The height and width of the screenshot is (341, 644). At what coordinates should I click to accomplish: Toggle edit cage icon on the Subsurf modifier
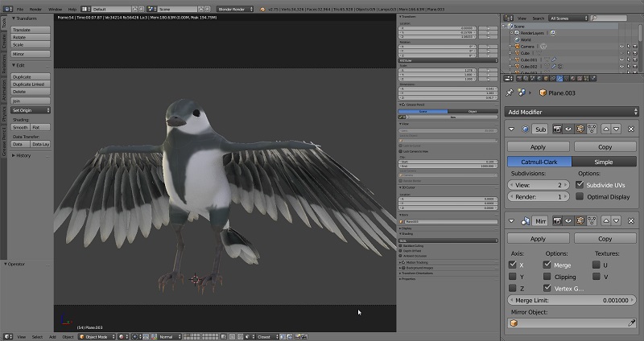[x=592, y=129]
